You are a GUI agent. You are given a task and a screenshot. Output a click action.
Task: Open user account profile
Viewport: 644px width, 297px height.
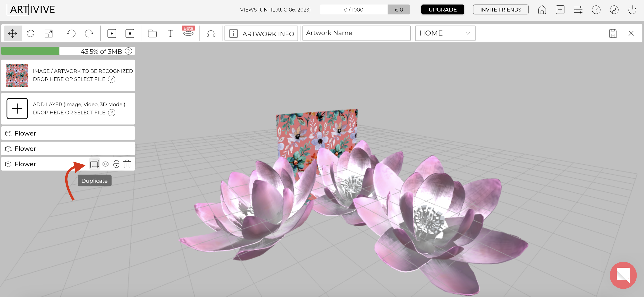(x=614, y=10)
